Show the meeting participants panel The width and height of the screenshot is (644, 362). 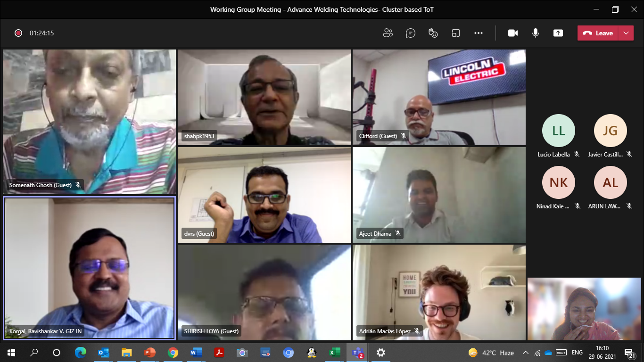click(x=388, y=33)
